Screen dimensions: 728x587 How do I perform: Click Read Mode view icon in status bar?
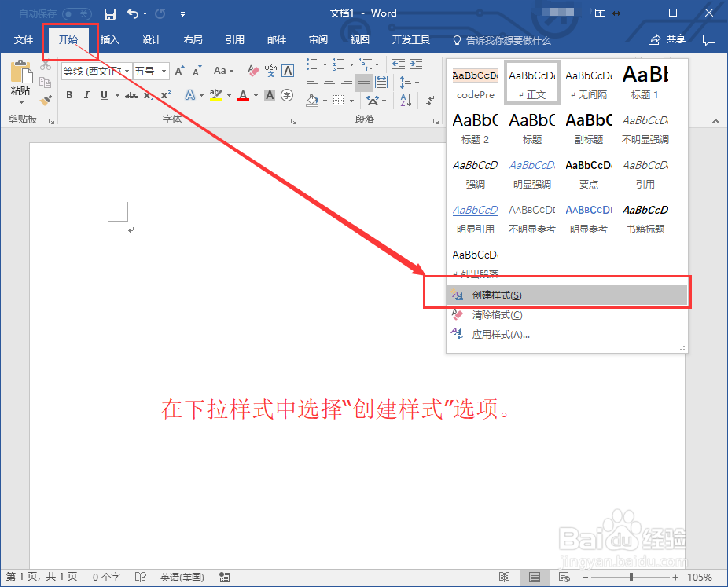(504, 577)
